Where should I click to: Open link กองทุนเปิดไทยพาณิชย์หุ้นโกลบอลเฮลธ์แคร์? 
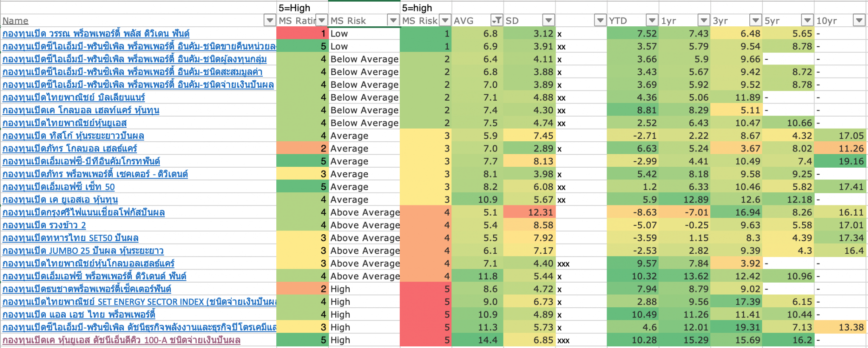[89, 263]
